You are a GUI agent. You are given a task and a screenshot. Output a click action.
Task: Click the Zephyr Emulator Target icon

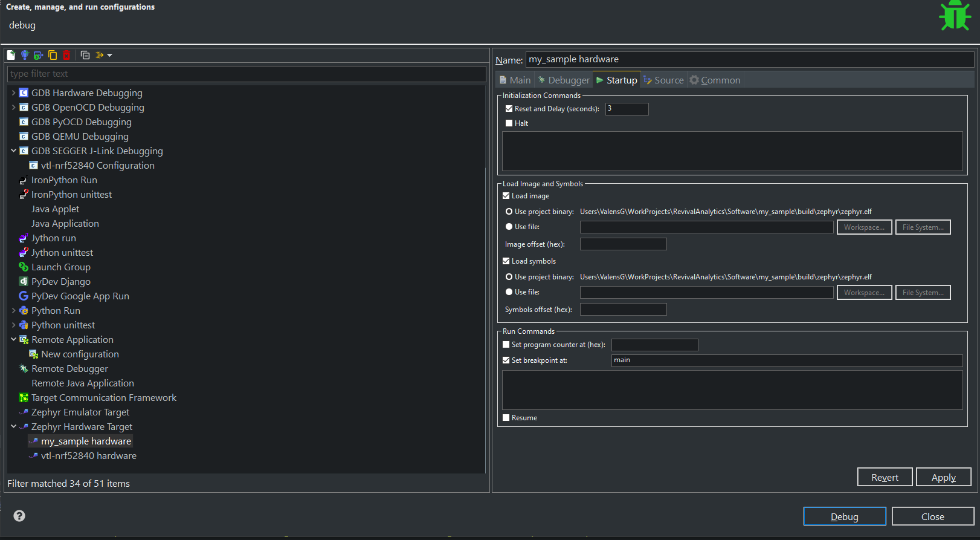[x=24, y=412]
